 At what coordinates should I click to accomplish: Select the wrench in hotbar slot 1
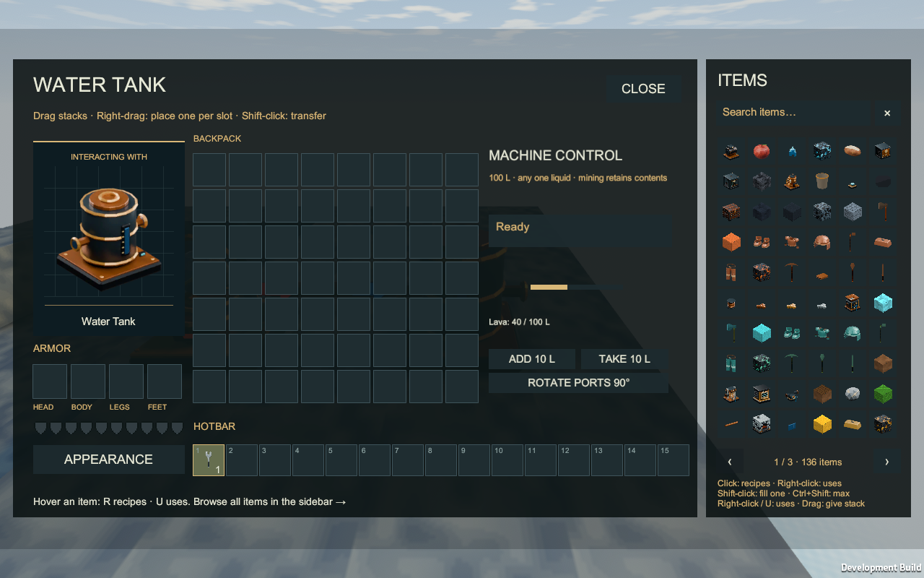coord(209,460)
